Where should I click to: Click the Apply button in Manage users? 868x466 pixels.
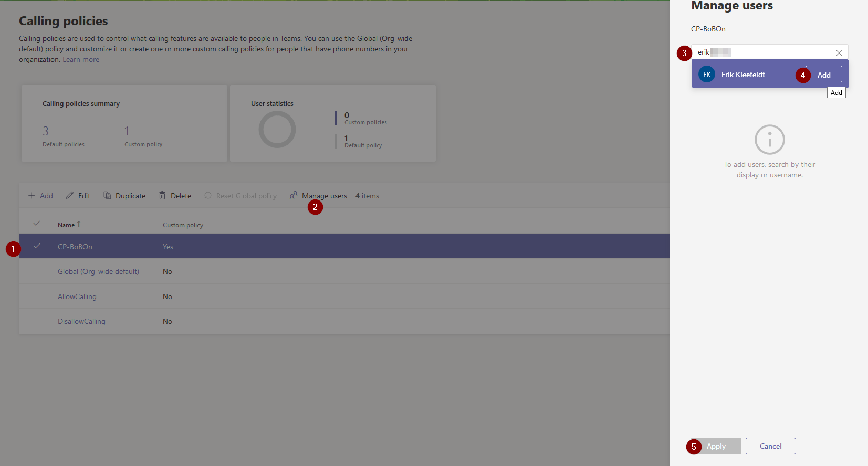(x=716, y=446)
